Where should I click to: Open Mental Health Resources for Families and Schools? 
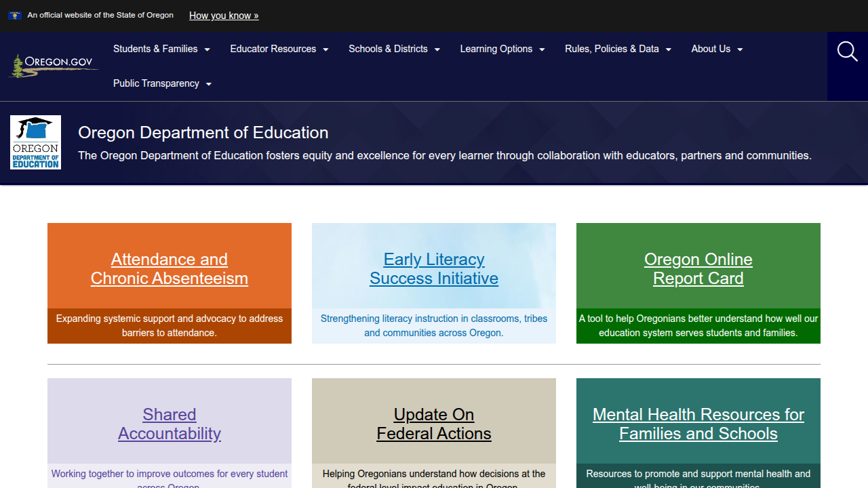(698, 424)
